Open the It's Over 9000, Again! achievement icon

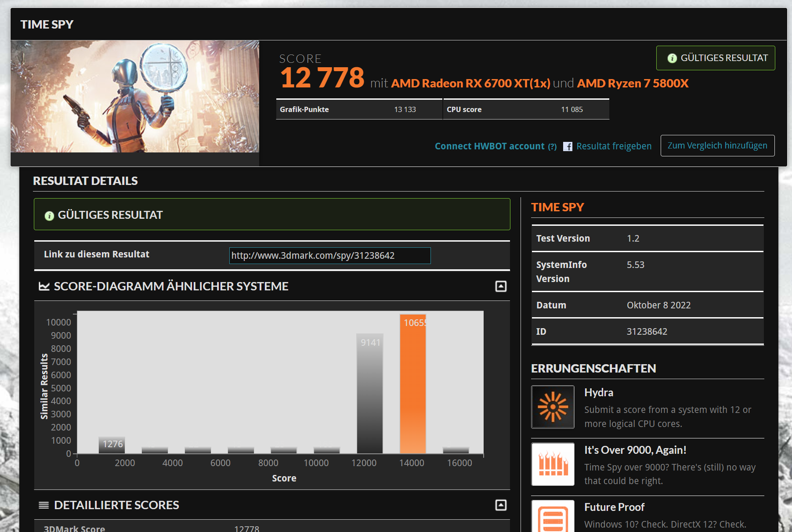click(553, 464)
